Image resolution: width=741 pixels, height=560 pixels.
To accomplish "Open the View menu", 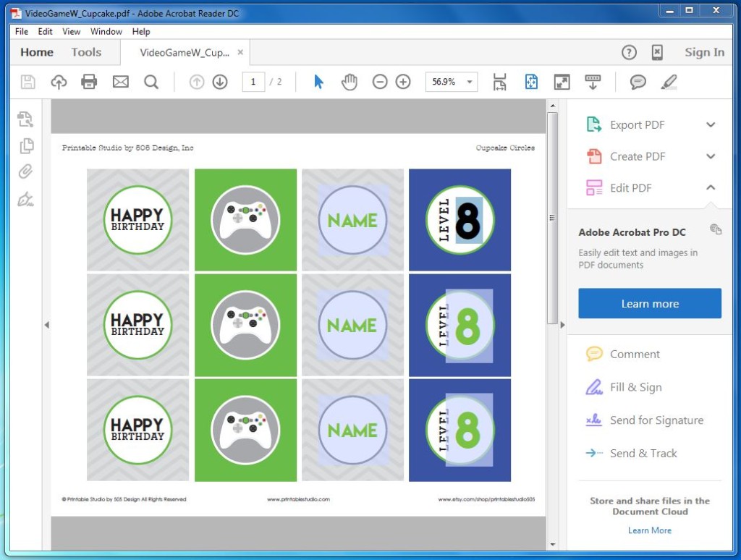I will (x=71, y=31).
